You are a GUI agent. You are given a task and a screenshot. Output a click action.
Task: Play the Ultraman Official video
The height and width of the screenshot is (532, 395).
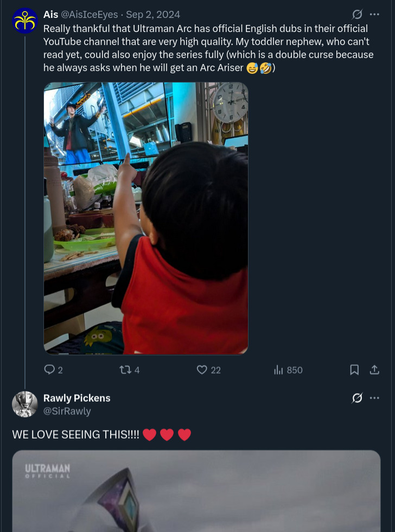pos(196,491)
